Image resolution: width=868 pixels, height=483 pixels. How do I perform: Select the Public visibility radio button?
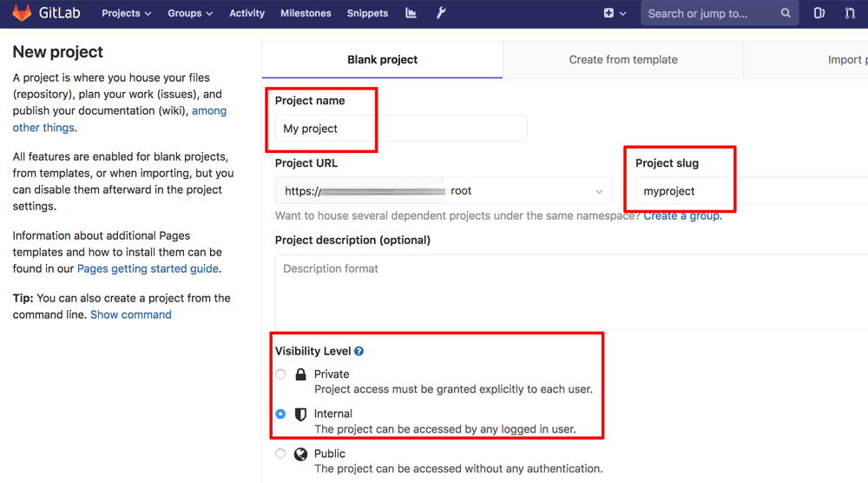[x=280, y=453]
